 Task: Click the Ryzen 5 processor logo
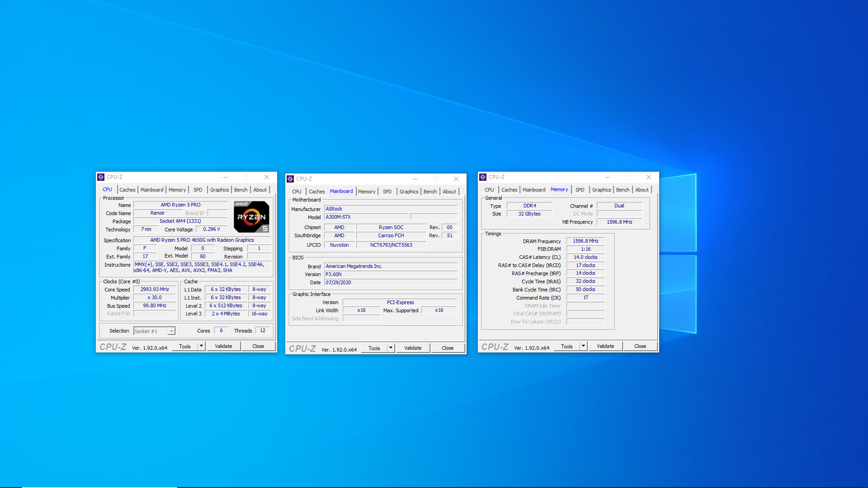click(251, 217)
